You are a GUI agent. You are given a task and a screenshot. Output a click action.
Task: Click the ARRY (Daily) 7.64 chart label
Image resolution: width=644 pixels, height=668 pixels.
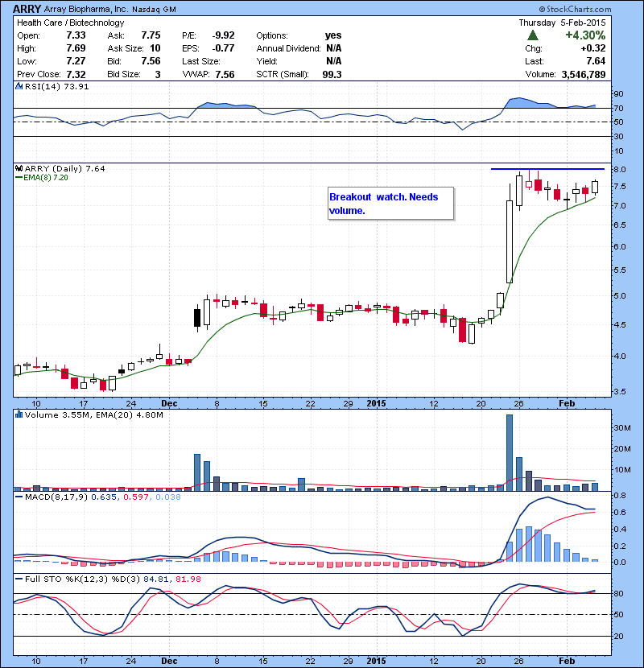click(x=64, y=169)
